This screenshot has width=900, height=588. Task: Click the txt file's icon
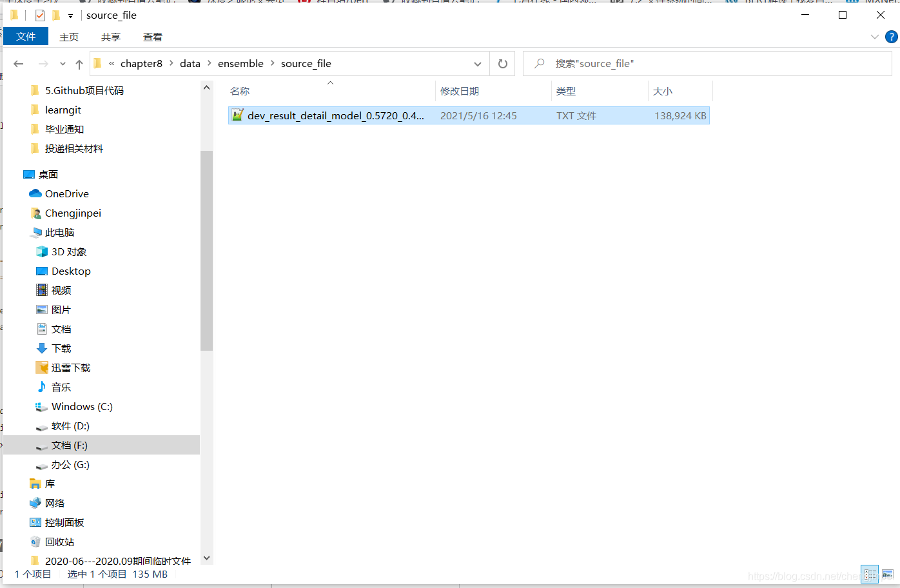pyautogui.click(x=237, y=115)
